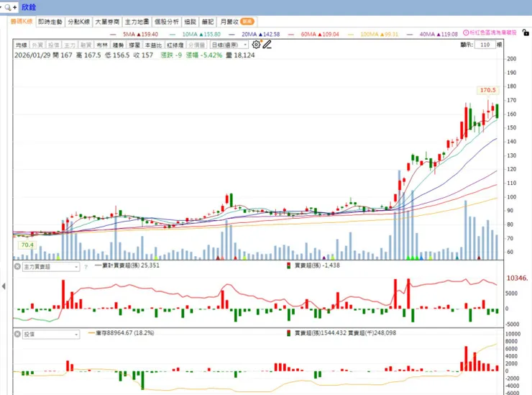Toggle 紅綠燈 indicator button

coord(175,45)
